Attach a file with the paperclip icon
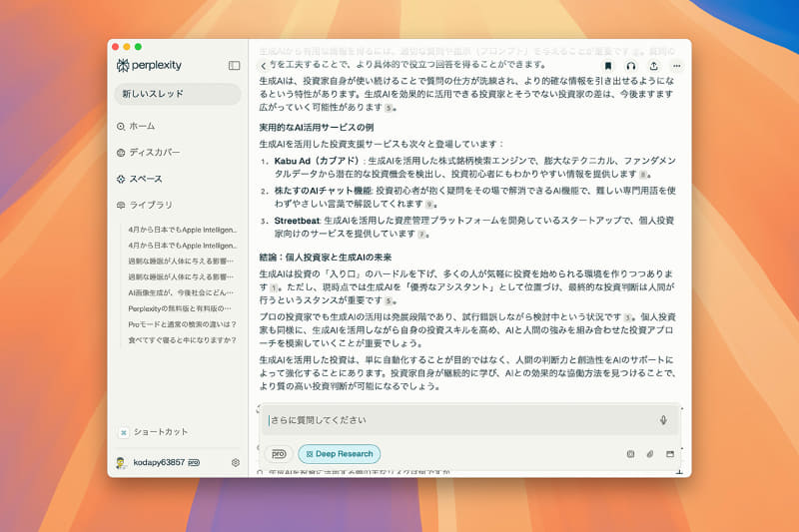The image size is (799, 532). [x=650, y=453]
